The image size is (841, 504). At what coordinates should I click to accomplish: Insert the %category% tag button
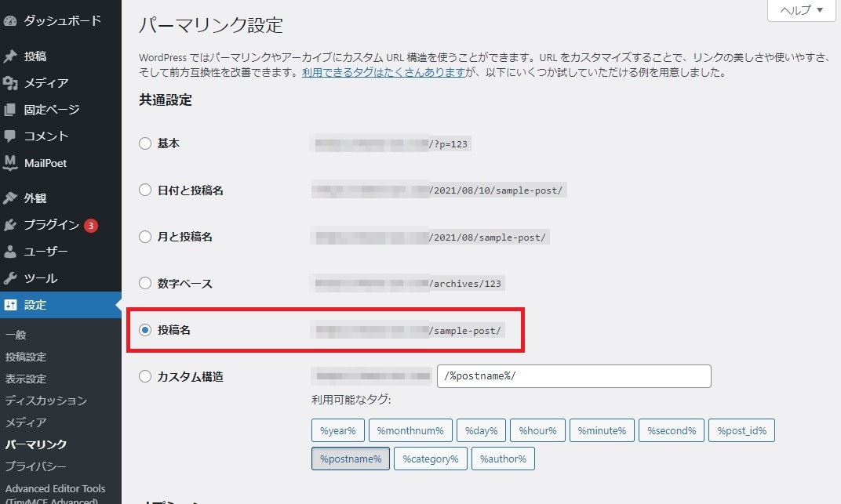tap(431, 459)
